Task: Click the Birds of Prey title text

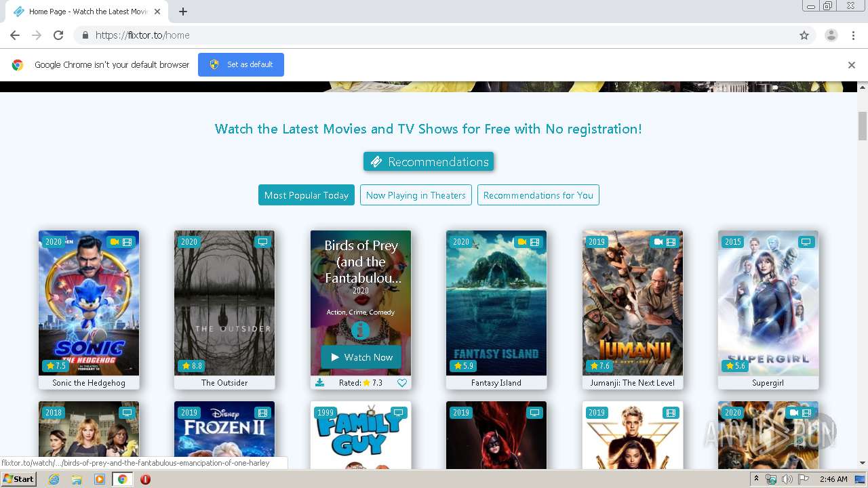Action: pyautogui.click(x=361, y=262)
